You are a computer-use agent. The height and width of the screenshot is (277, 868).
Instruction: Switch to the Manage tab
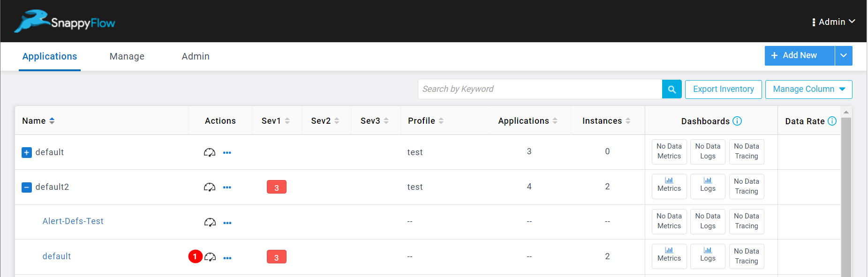127,56
